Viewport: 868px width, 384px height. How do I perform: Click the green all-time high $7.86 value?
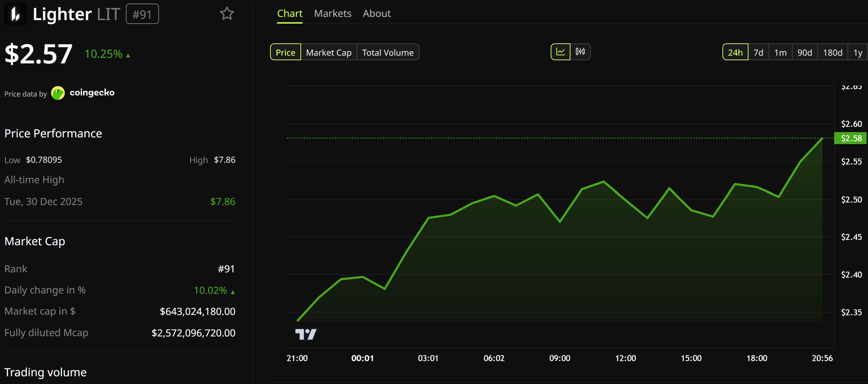pos(223,202)
